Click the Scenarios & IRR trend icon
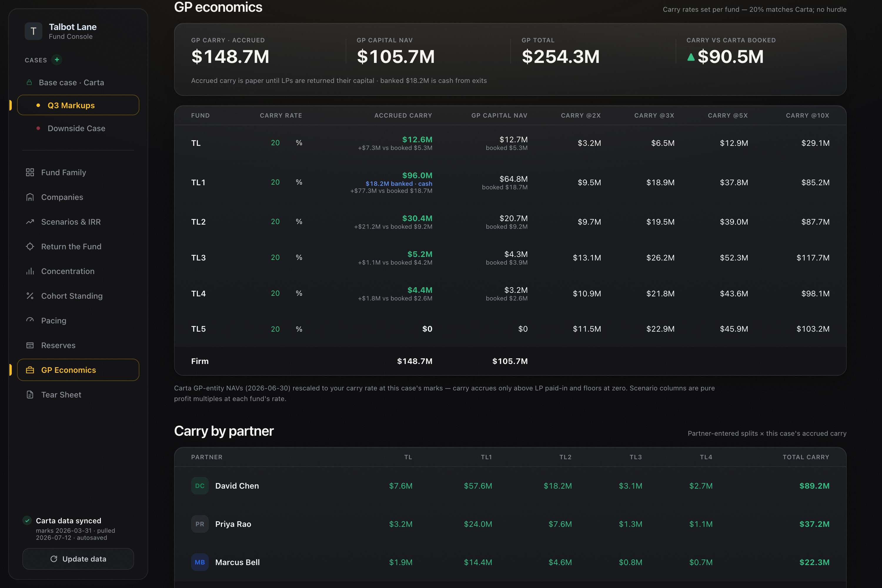This screenshot has width=882, height=588. [x=30, y=222]
